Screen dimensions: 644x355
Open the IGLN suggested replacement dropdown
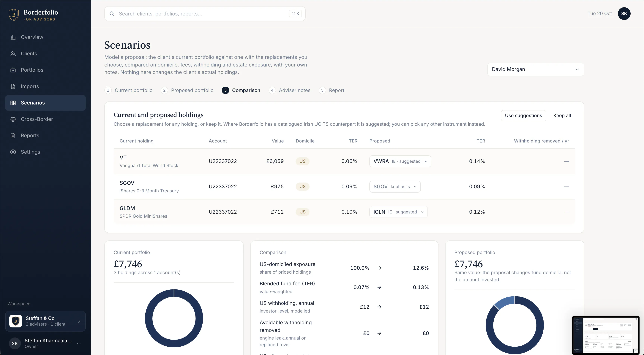pyautogui.click(x=398, y=212)
